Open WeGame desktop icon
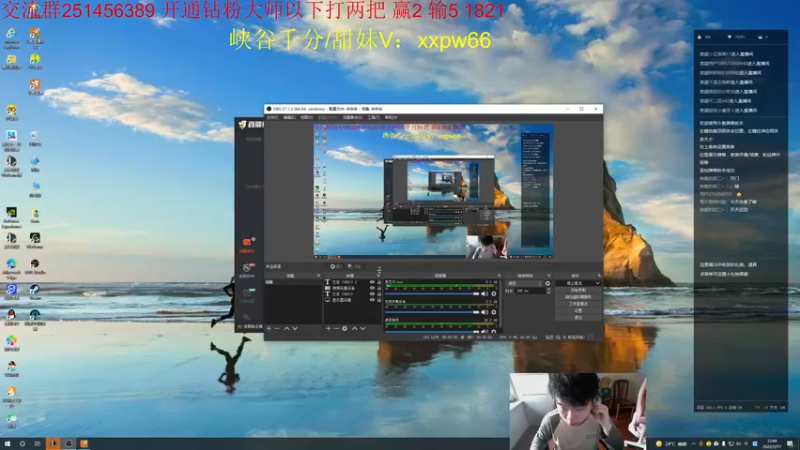Image resolution: width=800 pixels, height=450 pixels. tap(35, 241)
